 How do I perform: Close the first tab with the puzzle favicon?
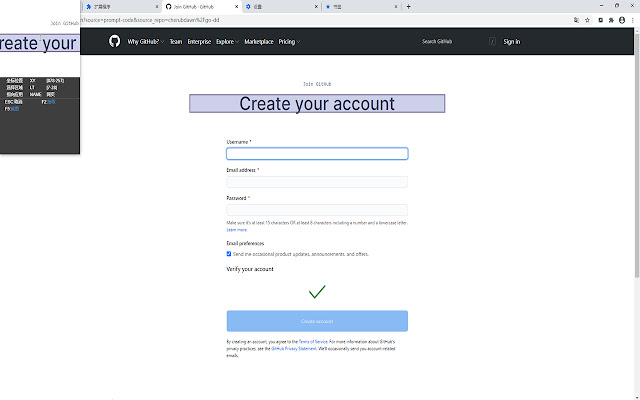click(157, 7)
